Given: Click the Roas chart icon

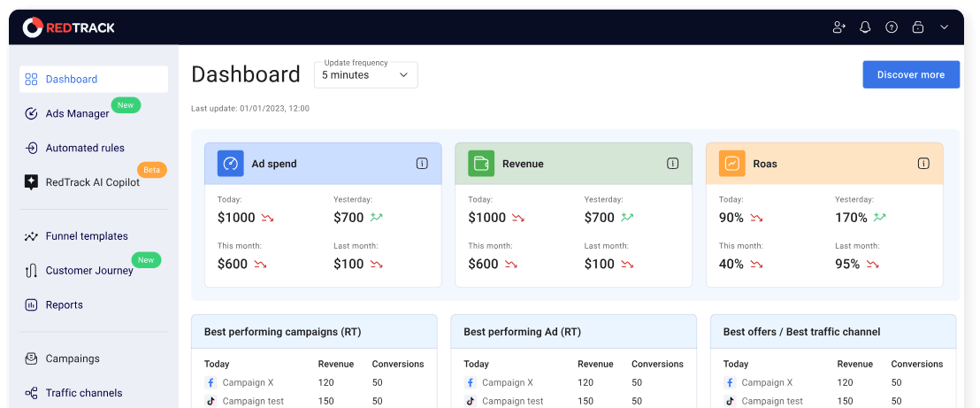Looking at the screenshot, I should click(731, 164).
